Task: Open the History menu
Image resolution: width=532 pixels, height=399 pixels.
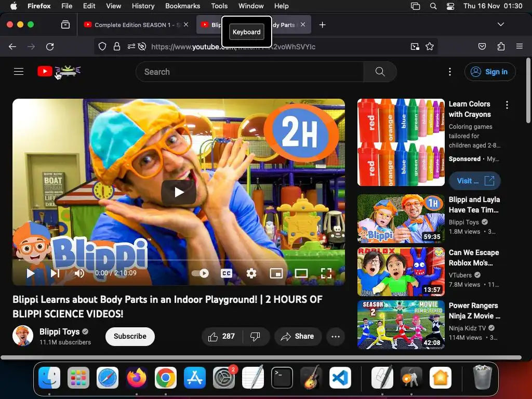Action: tap(143, 6)
